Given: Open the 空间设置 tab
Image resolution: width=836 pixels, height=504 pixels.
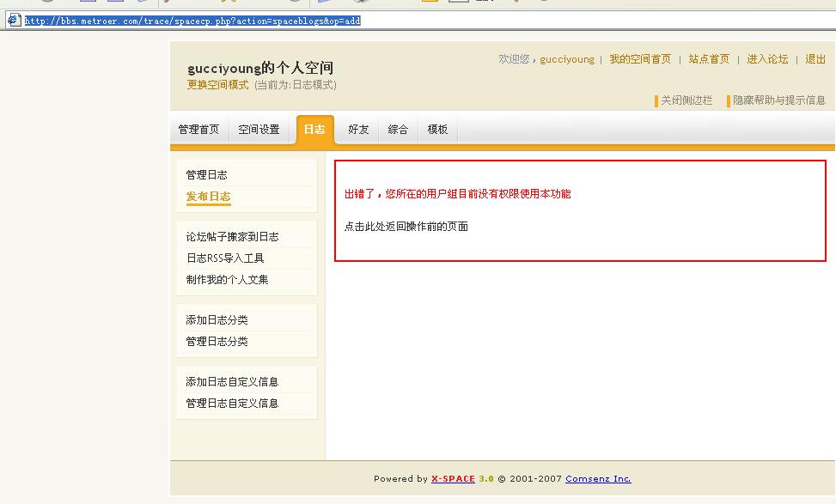Looking at the screenshot, I should (x=259, y=130).
